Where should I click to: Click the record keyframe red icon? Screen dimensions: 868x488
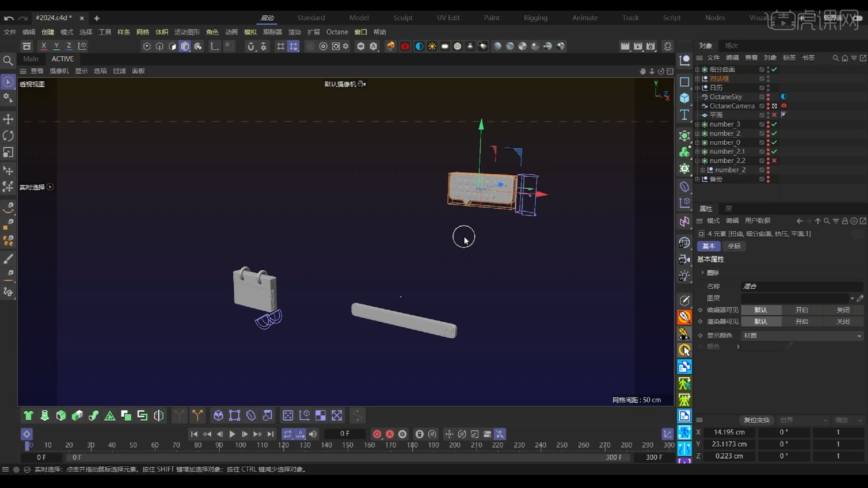(377, 434)
